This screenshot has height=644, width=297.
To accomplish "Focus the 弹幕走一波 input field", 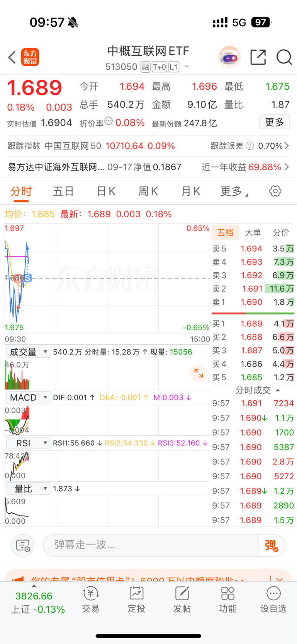I will click(151, 545).
